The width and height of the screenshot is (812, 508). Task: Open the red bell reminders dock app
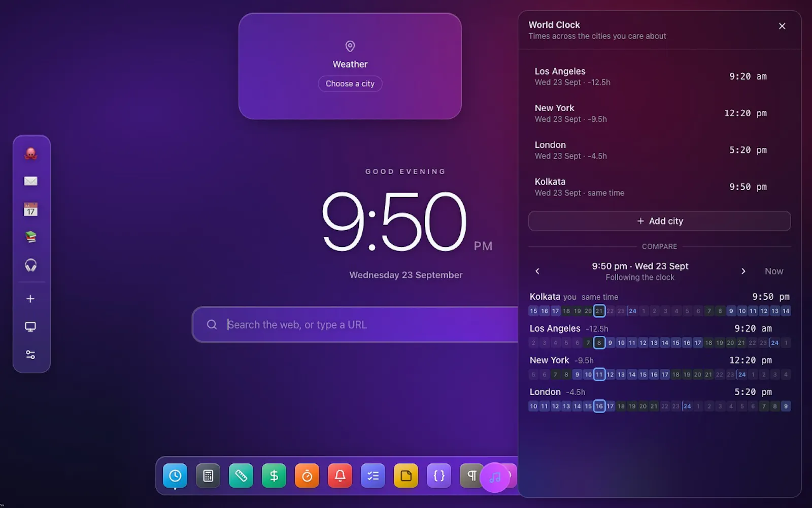(340, 476)
